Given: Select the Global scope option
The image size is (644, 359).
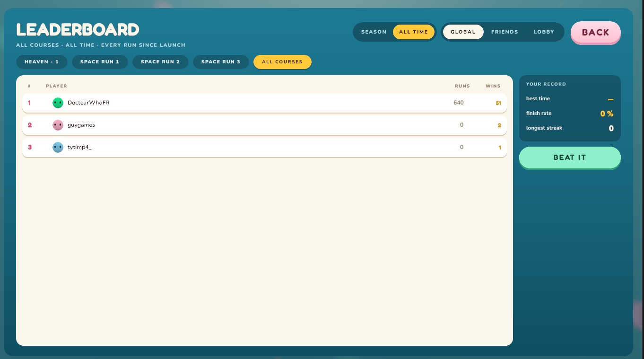Looking at the screenshot, I should 463,32.
